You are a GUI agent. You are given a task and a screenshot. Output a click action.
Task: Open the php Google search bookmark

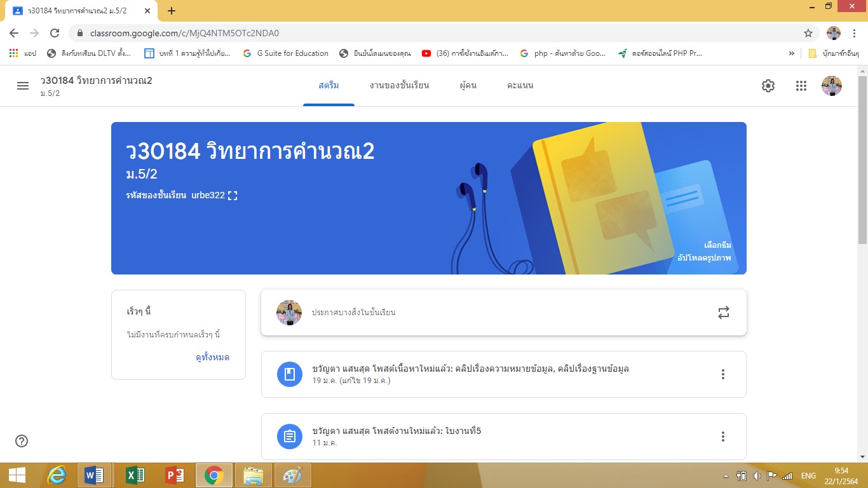pyautogui.click(x=563, y=53)
